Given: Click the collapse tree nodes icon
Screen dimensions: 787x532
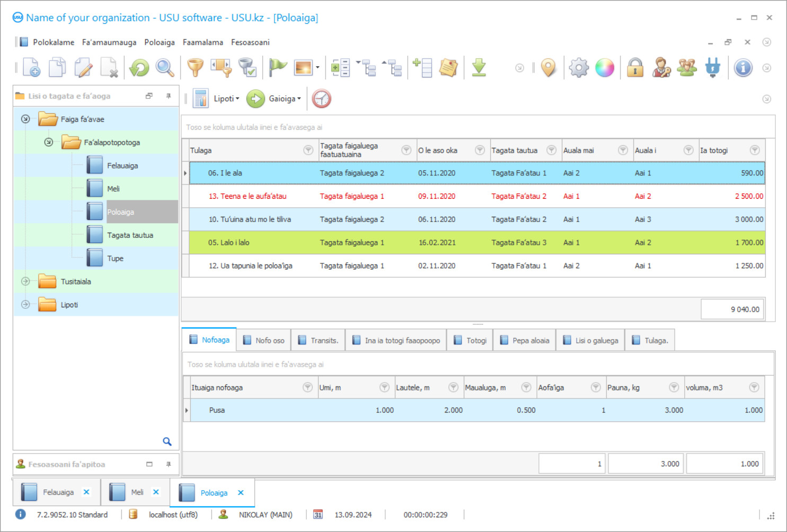Looking at the screenshot, I should point(392,67).
